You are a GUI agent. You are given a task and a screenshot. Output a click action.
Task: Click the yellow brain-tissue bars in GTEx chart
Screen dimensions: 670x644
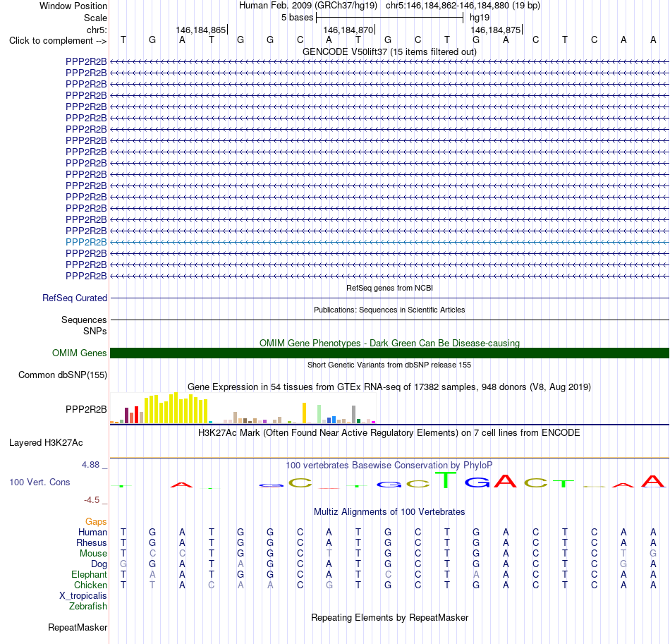(x=176, y=408)
